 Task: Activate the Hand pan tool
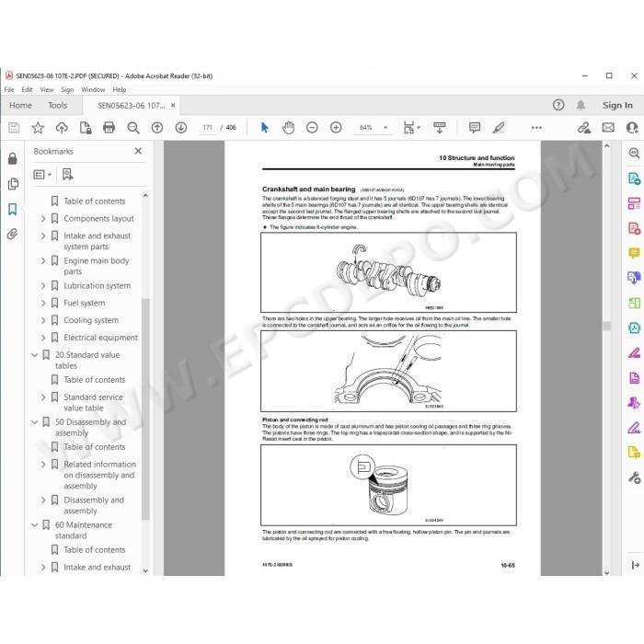click(288, 128)
